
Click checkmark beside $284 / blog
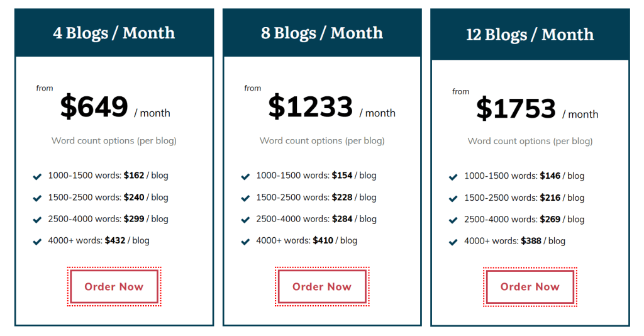tap(245, 220)
